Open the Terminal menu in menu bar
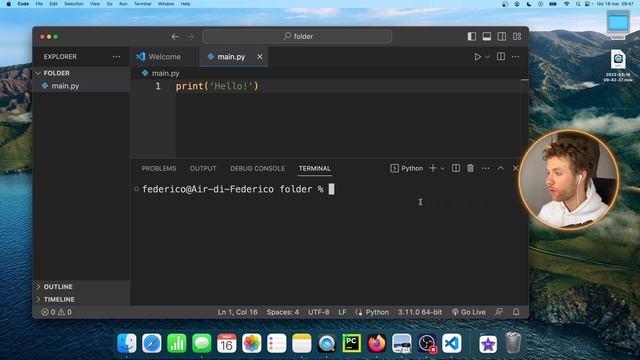The width and height of the screenshot is (640, 360). click(142, 4)
